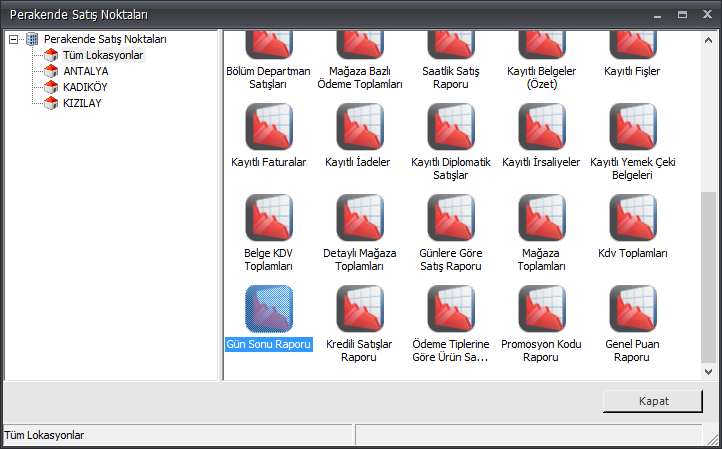
Task: Select the Kayıtlı İrsaliyeler report icon
Action: 542,127
